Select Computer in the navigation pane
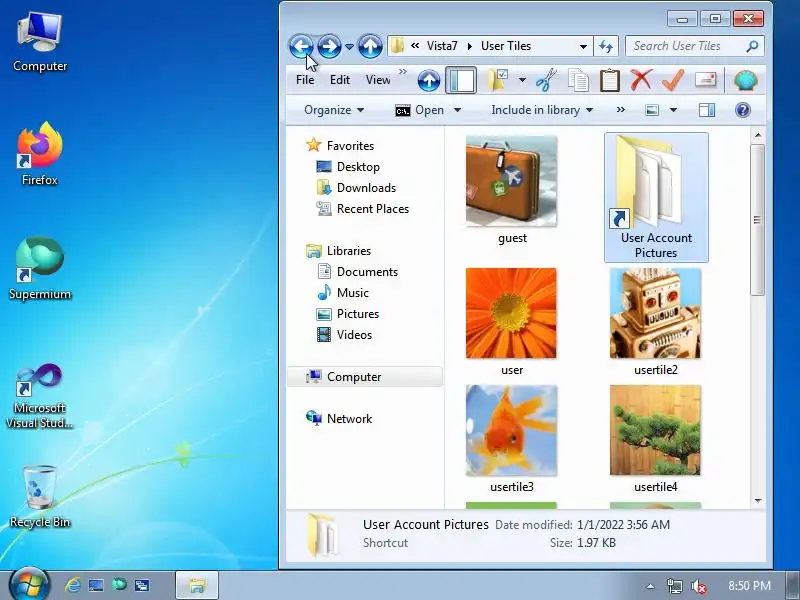The width and height of the screenshot is (800, 600). 365,377
